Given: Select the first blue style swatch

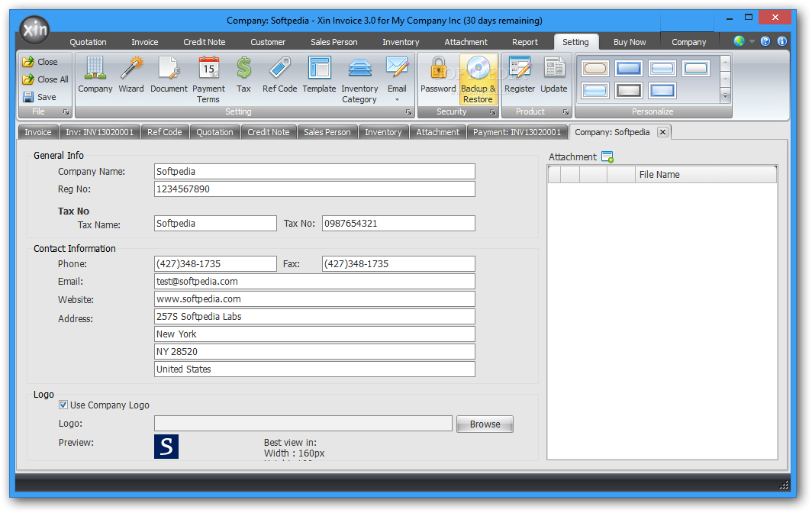Looking at the screenshot, I should 628,68.
